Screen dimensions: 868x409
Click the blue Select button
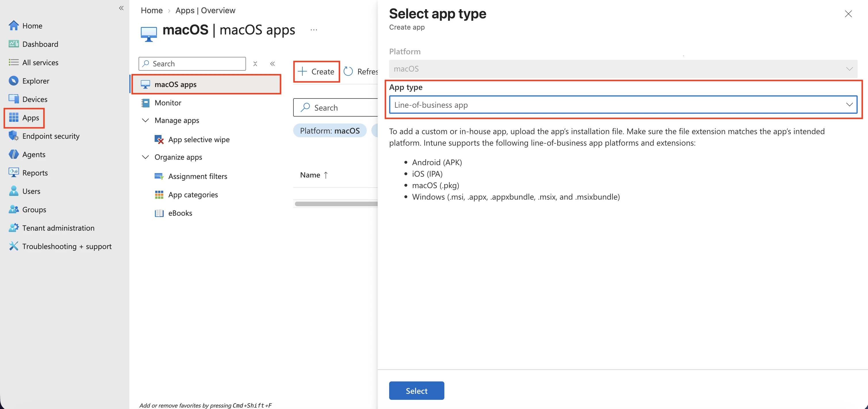coord(416,391)
